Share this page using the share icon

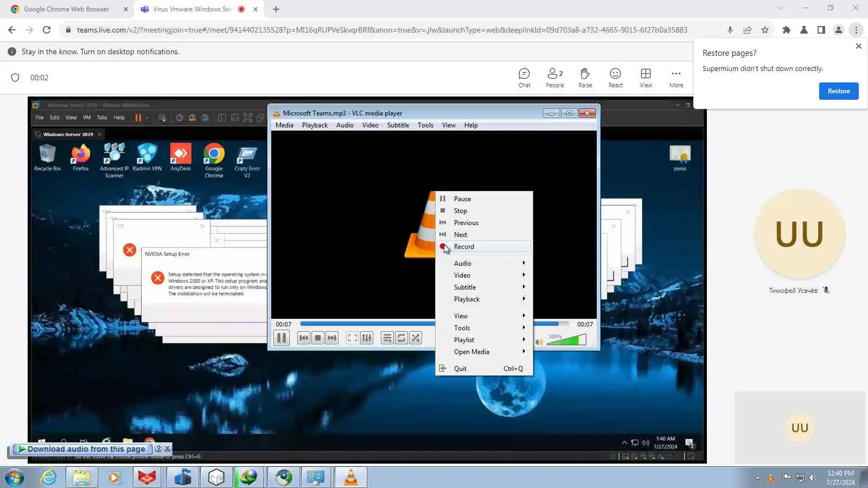tap(748, 30)
